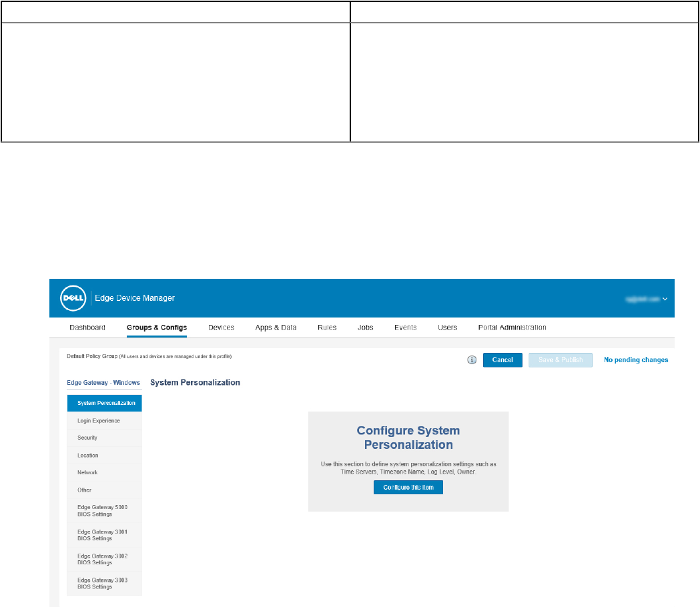
Task: Click the Configure System Personalization heading
Action: (x=408, y=438)
